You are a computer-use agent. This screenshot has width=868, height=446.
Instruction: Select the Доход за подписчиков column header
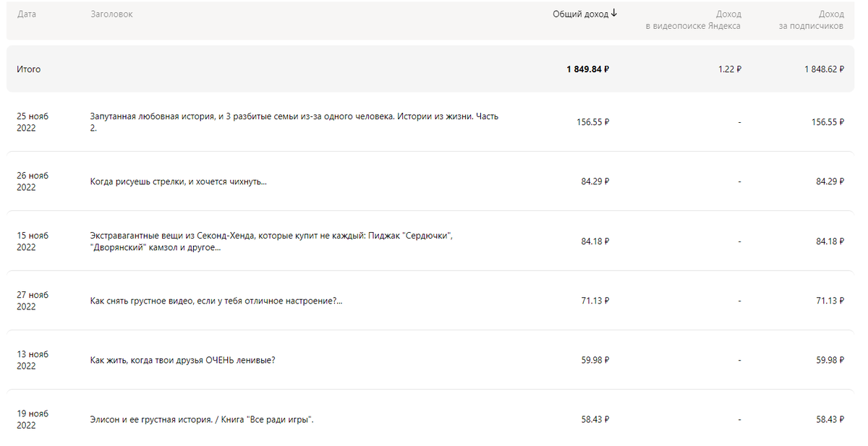[812, 20]
